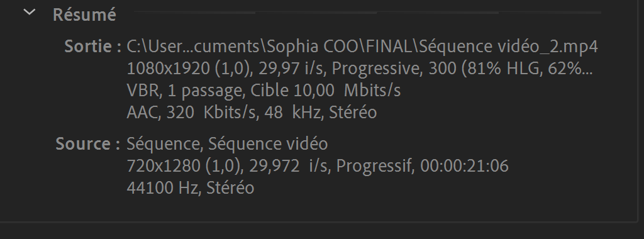Screen dimensions: 644x239
Task: Select the Source label
Action: pos(88,144)
